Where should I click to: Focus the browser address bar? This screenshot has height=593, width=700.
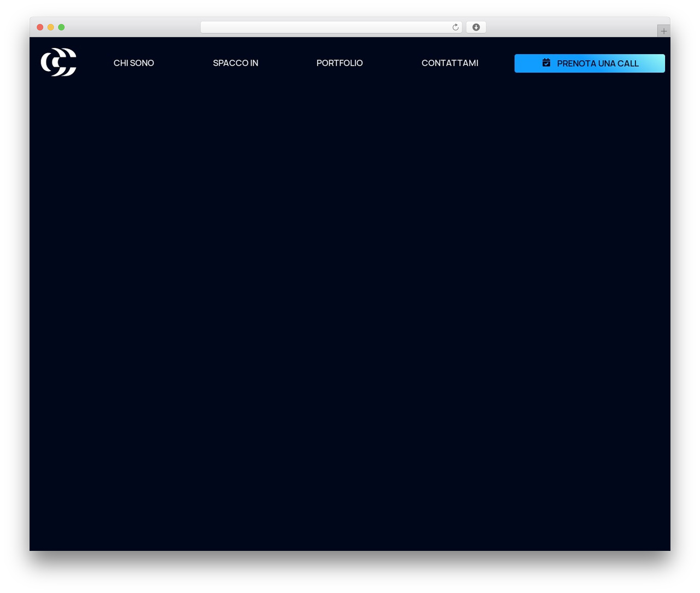[x=331, y=27]
